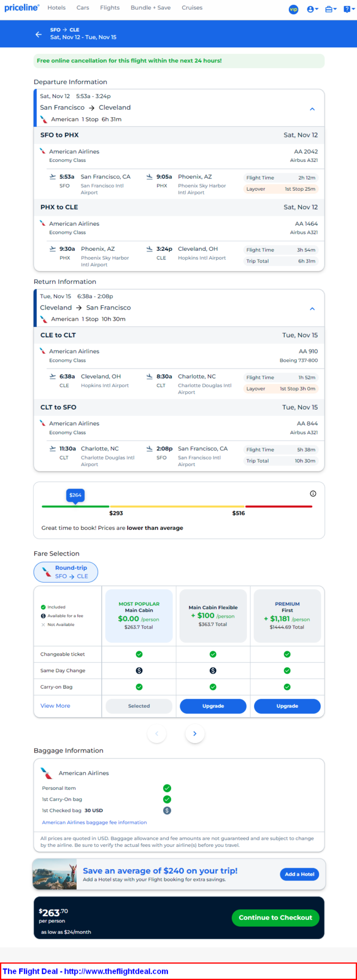
Task: Click Upgrade for Main Cabin Flexible
Action: pyautogui.click(x=213, y=706)
